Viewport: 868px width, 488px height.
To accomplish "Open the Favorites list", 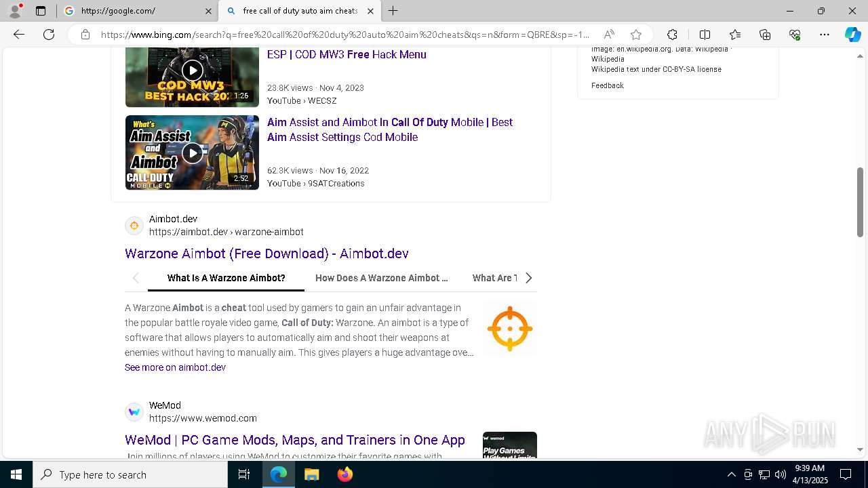I will point(735,35).
